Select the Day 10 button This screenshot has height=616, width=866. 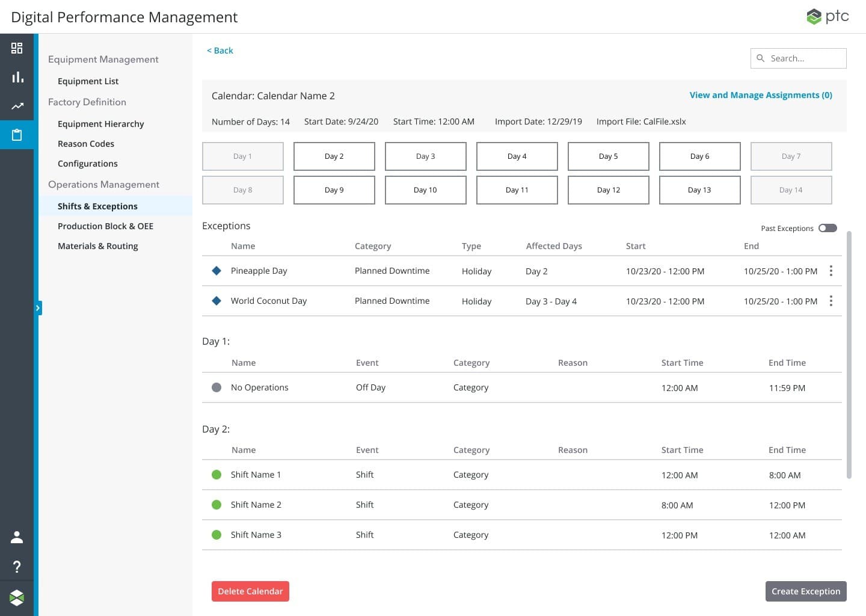426,190
